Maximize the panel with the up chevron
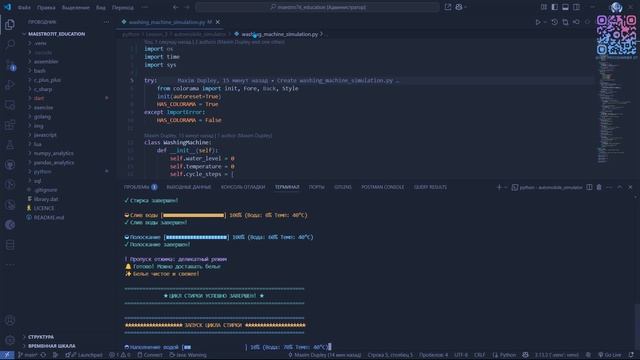Viewport: 640px width, 360px height. point(620,187)
